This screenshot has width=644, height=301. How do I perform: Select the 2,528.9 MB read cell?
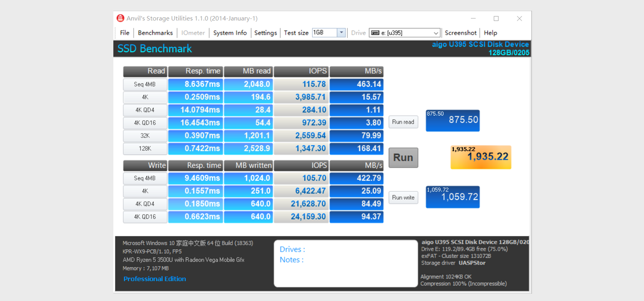(x=248, y=149)
